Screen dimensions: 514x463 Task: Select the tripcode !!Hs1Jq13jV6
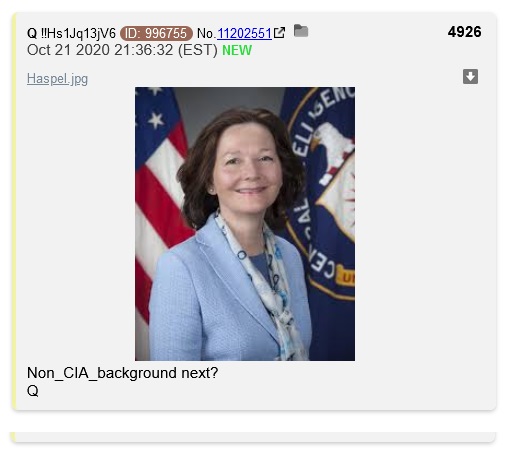click(x=78, y=33)
